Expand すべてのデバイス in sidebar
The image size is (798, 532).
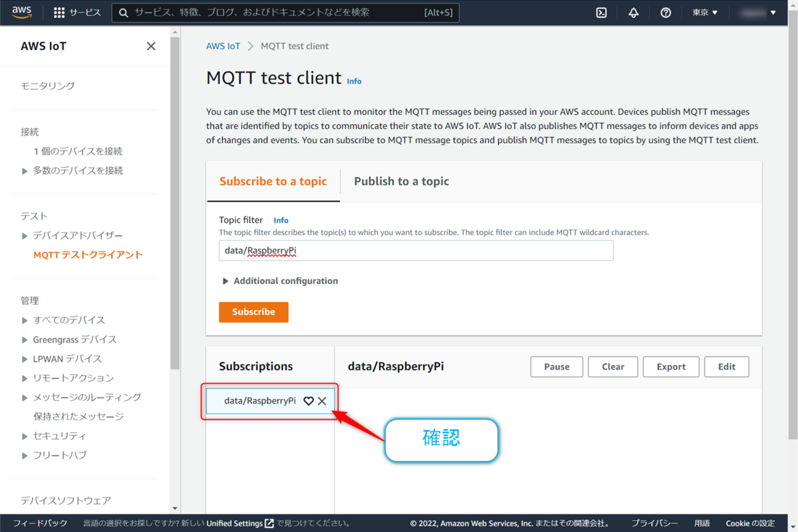(25, 321)
